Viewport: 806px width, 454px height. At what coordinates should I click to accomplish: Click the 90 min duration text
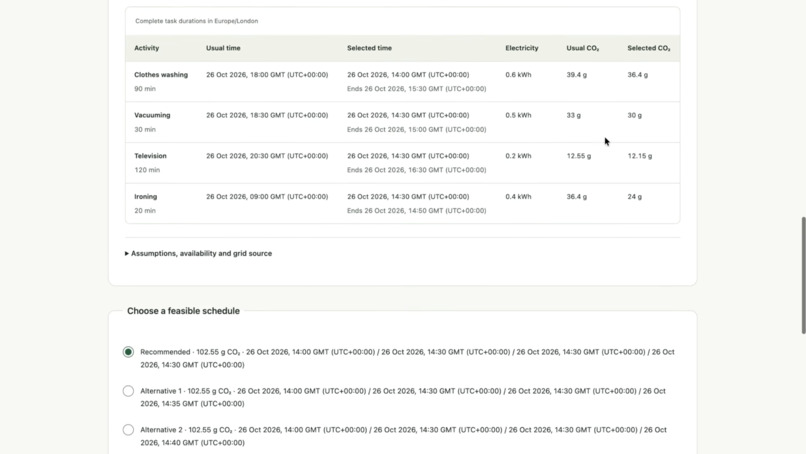tap(145, 88)
